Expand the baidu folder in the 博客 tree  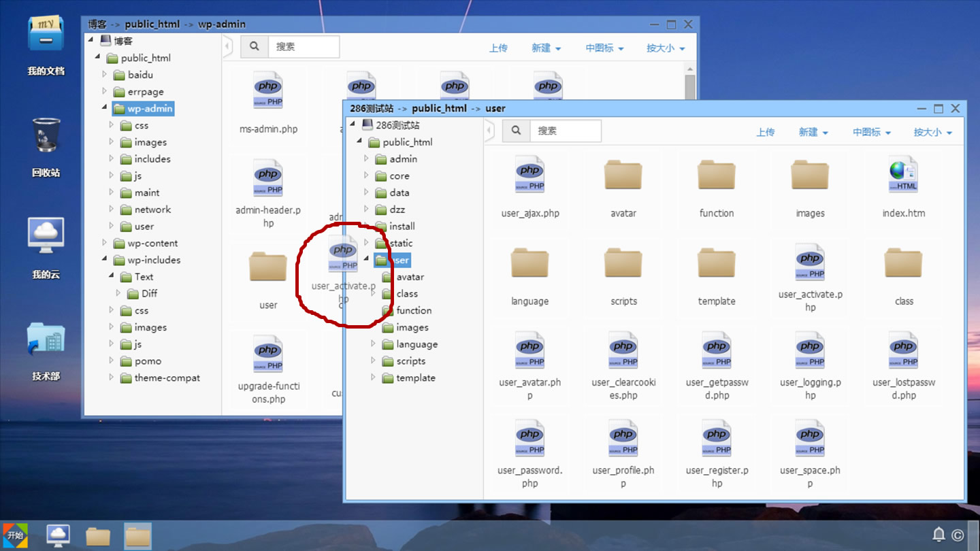coord(104,74)
